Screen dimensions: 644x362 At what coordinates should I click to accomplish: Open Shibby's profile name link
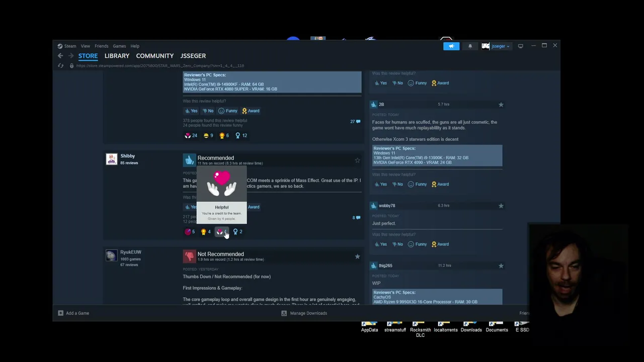(128, 156)
